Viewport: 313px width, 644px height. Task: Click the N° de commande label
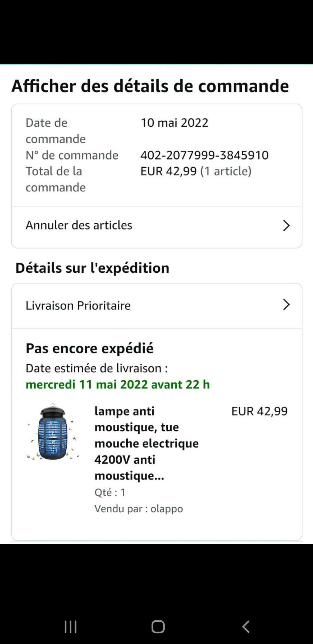tap(72, 155)
